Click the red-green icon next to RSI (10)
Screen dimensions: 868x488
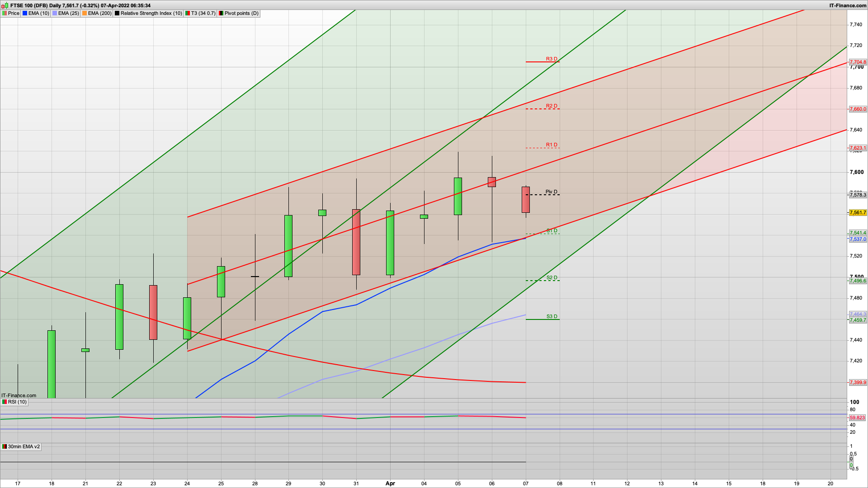click(5, 402)
